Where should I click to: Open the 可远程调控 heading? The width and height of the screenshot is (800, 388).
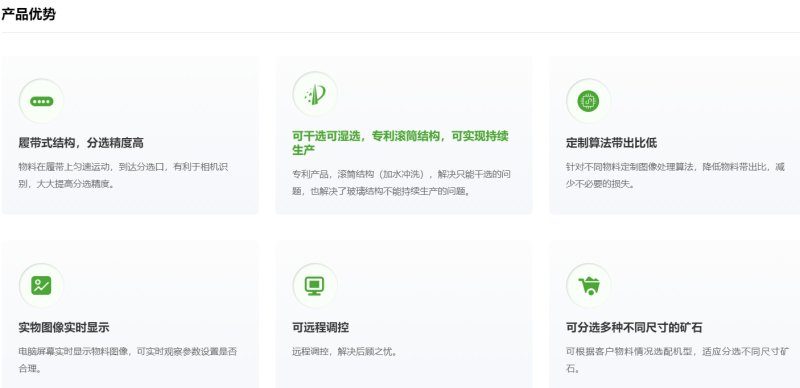tap(320, 327)
